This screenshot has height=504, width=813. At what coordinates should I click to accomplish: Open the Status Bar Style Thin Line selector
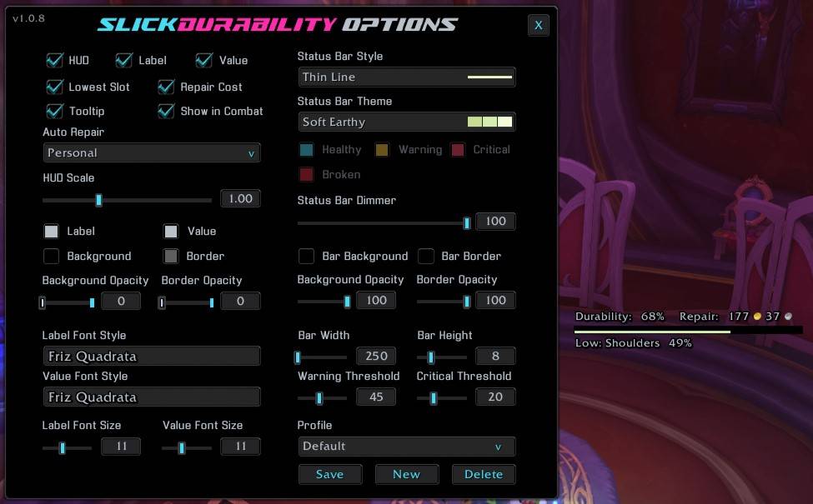407,77
